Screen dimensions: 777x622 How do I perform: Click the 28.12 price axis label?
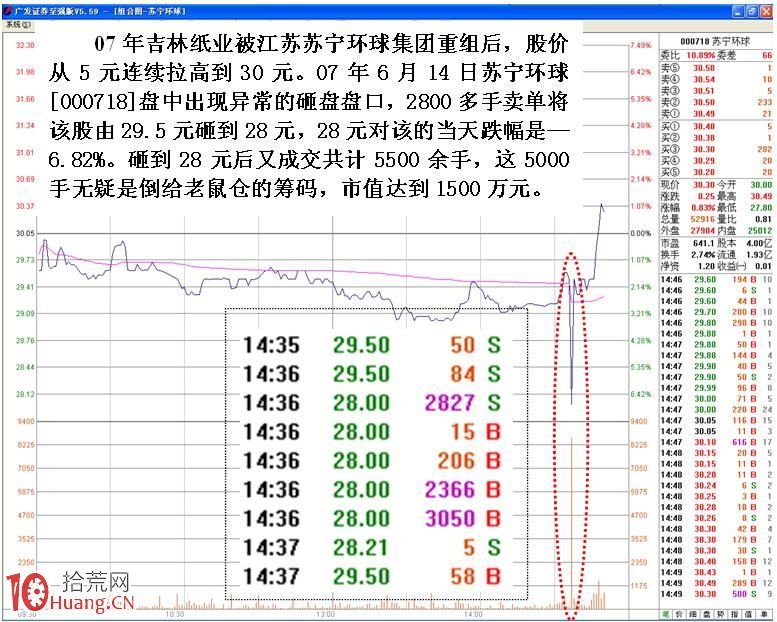(x=25, y=395)
